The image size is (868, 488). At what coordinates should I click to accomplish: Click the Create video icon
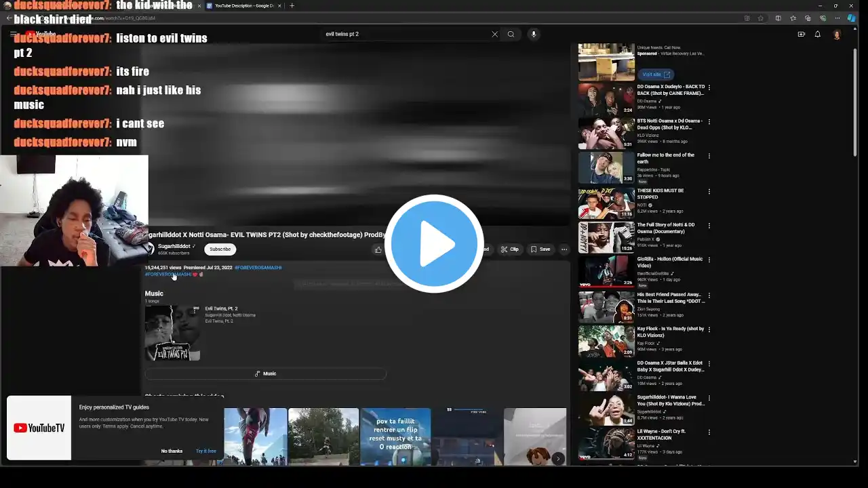801,35
